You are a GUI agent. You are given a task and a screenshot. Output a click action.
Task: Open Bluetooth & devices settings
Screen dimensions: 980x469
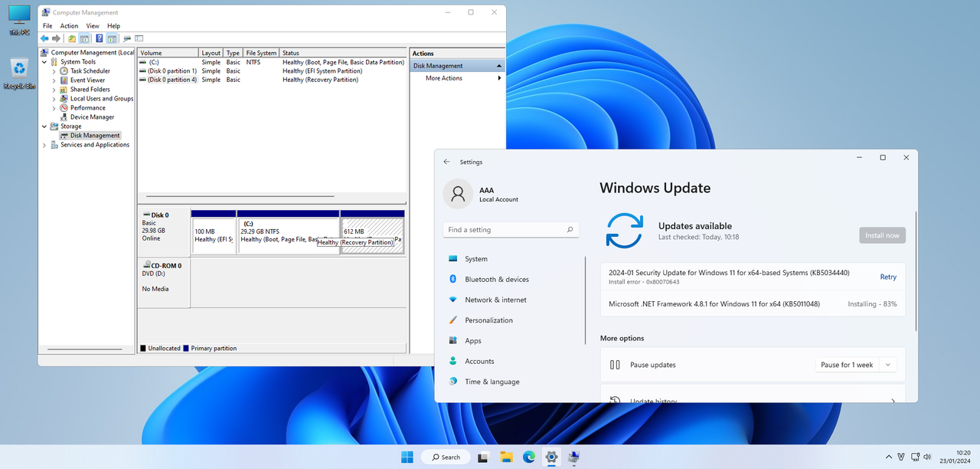pyautogui.click(x=513, y=280)
